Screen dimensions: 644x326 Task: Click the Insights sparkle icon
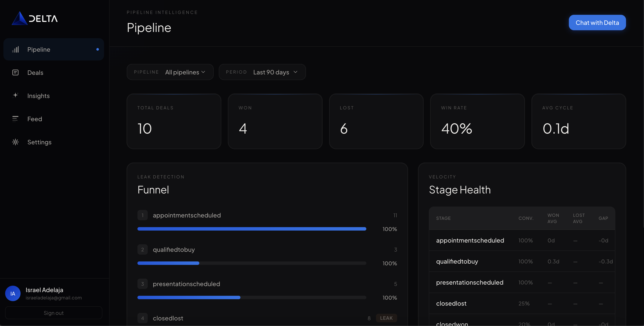[15, 95]
